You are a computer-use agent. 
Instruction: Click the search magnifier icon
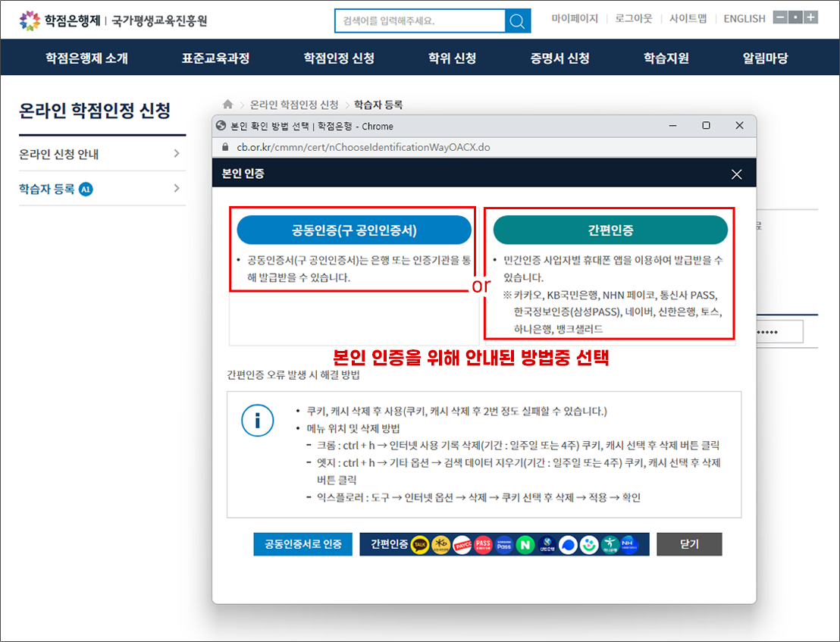[517, 20]
